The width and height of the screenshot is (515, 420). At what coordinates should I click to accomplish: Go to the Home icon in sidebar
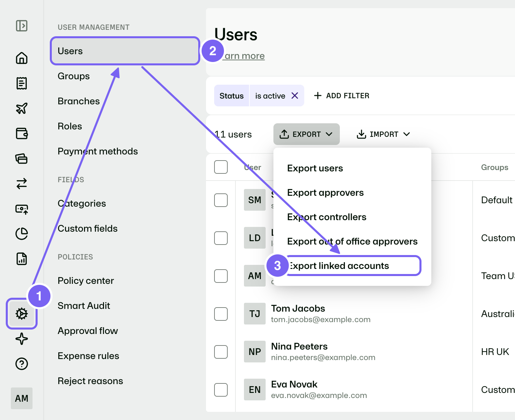click(22, 58)
